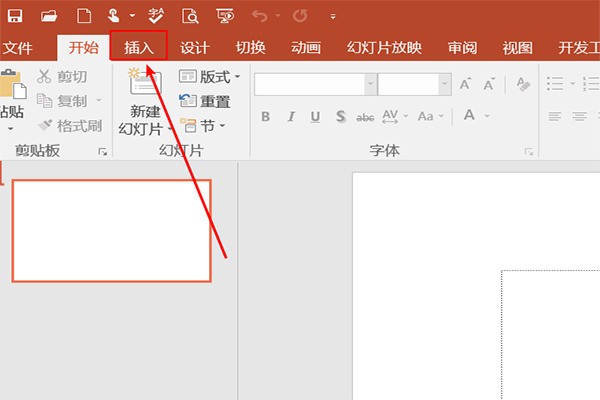The image size is (600, 400).
Task: Select the first slide thumbnail
Action: 111,230
